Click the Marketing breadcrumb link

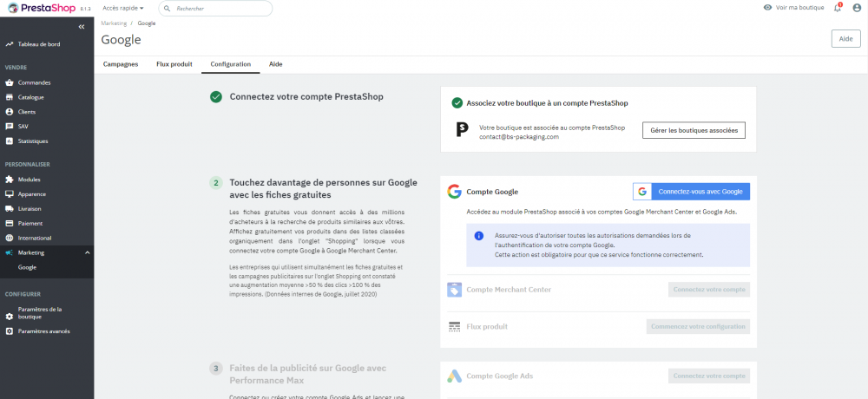point(114,23)
